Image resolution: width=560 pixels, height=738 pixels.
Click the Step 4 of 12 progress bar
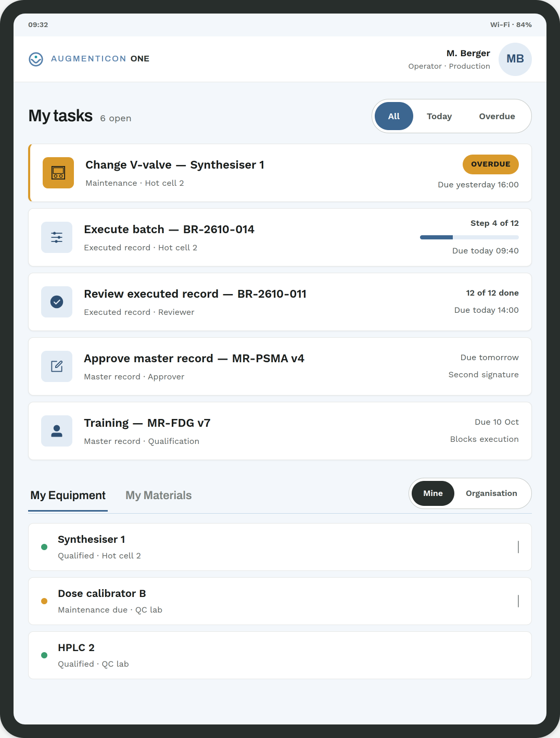469,237
